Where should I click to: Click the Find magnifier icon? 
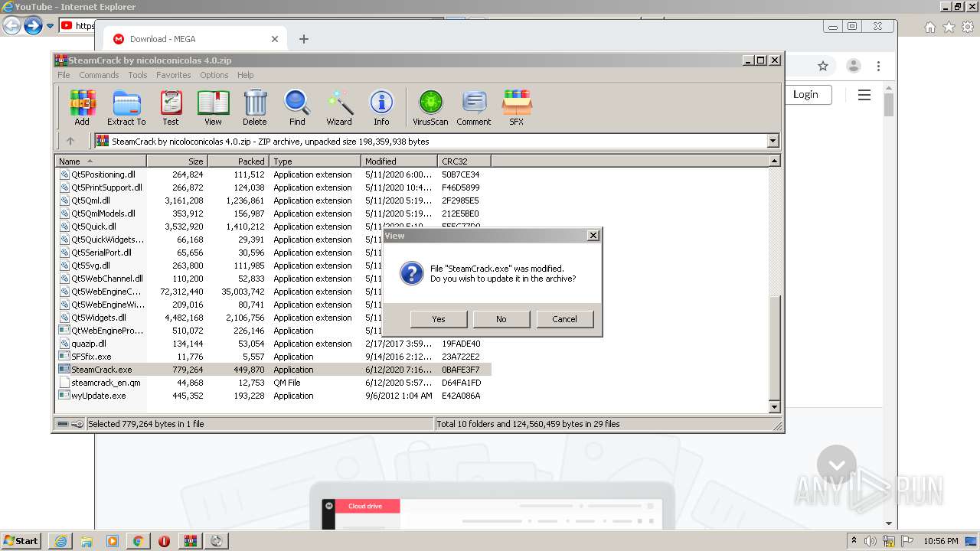pyautogui.click(x=297, y=107)
